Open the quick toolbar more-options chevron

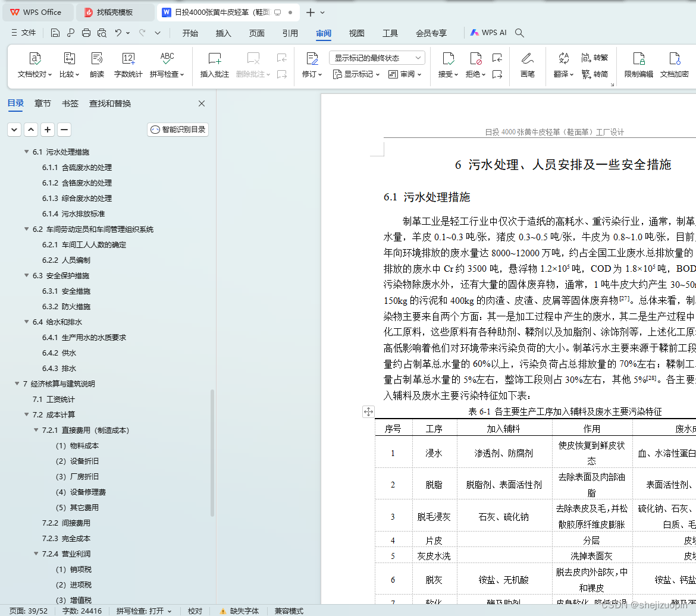point(158,33)
